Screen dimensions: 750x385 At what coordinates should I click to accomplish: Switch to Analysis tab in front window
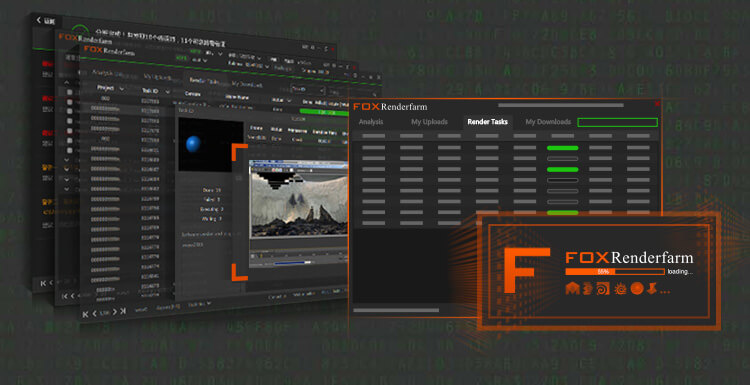coord(371,122)
